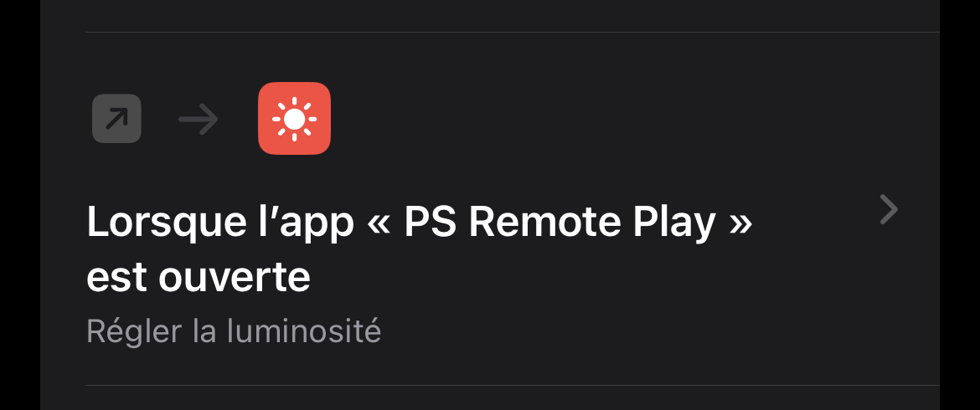Viewport: 980px width, 410px height.
Task: Click the "Régler la luminosité" subtitle
Action: [x=234, y=331]
